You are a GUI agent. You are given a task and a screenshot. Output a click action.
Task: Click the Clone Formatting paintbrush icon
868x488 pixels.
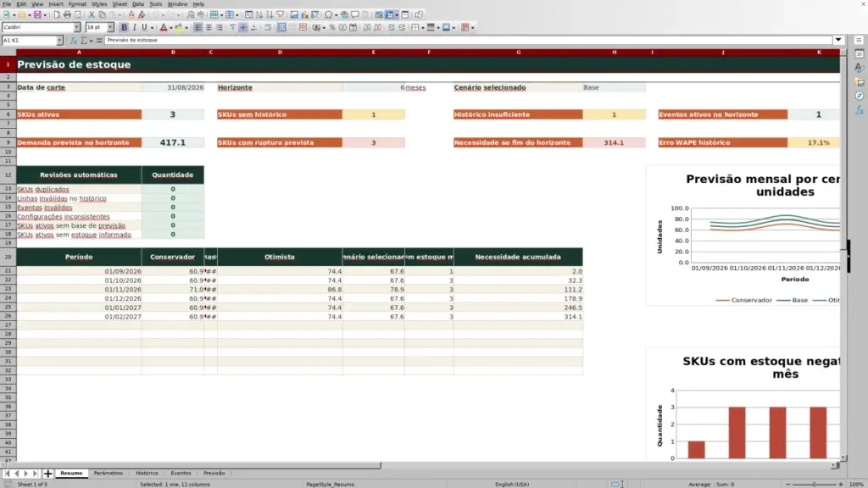(x=131, y=15)
